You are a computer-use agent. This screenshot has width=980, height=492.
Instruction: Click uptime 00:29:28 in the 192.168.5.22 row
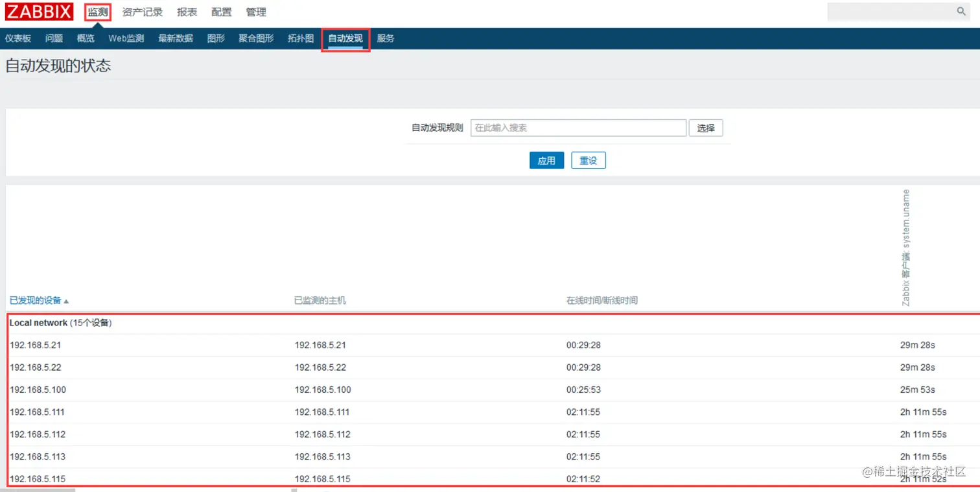click(x=583, y=367)
